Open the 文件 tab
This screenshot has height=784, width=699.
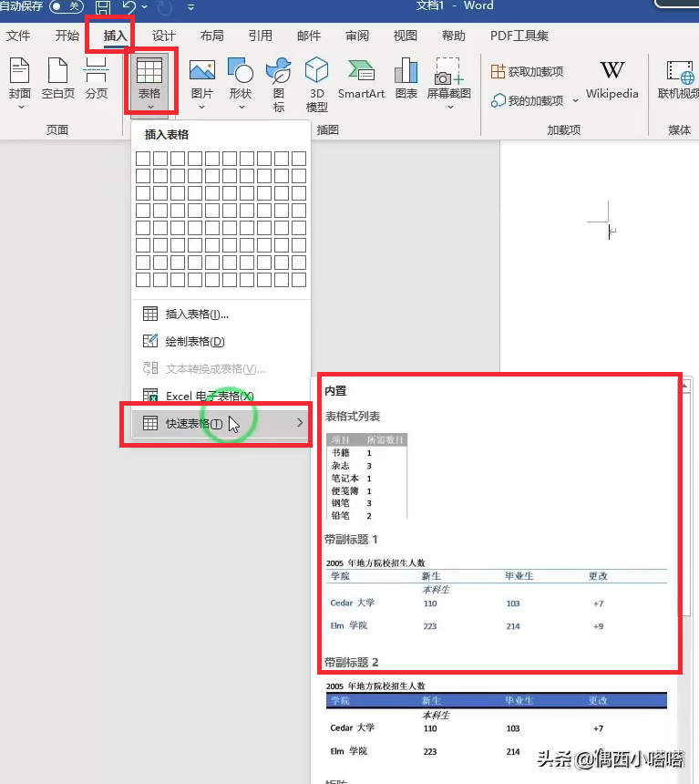tap(18, 36)
